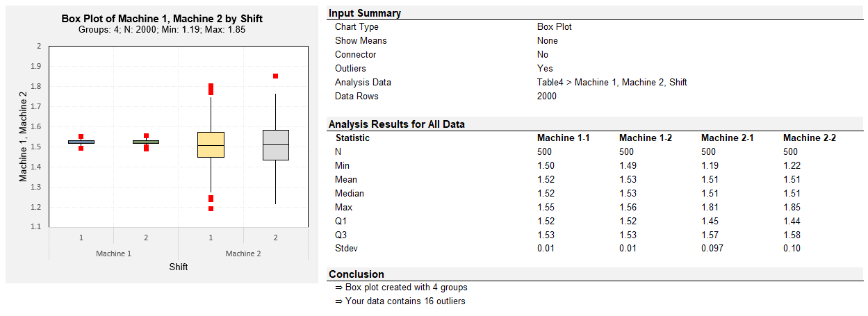This screenshot has width=868, height=316.
Task: Select the Machine 1 Shift 1 box
Action: [81, 142]
